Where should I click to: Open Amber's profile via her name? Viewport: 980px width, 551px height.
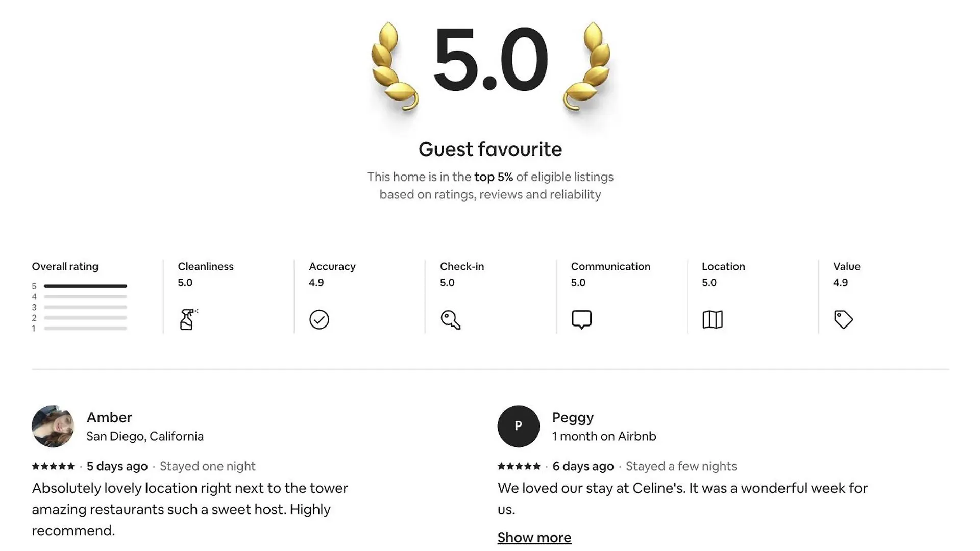point(109,417)
